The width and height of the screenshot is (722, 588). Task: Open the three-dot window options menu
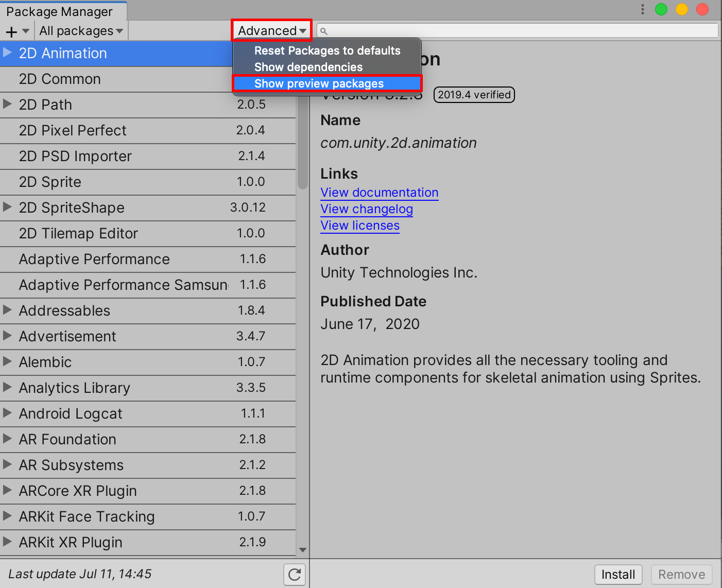pos(642,9)
